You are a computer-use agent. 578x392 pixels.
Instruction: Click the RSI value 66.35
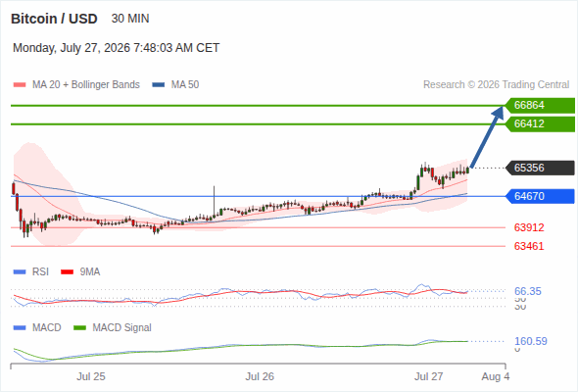(x=528, y=291)
